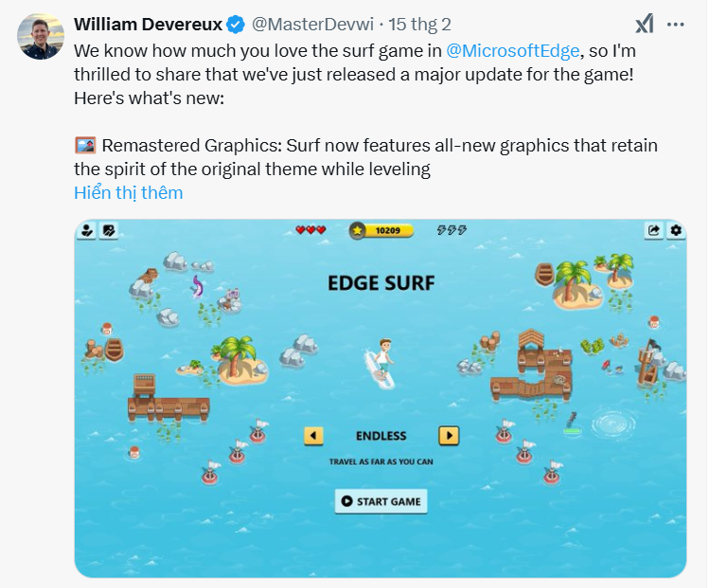Click the theme picker icon in game

coord(109,230)
